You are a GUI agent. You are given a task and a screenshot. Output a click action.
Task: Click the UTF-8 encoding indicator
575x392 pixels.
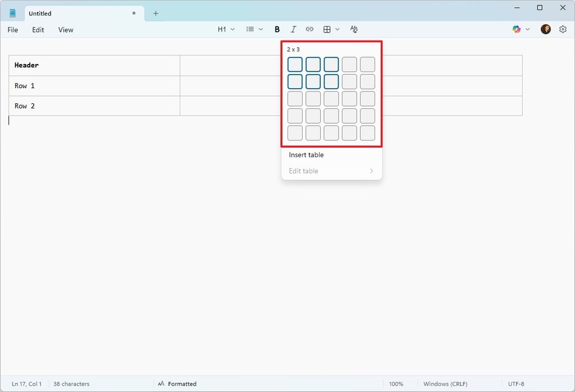(x=517, y=384)
